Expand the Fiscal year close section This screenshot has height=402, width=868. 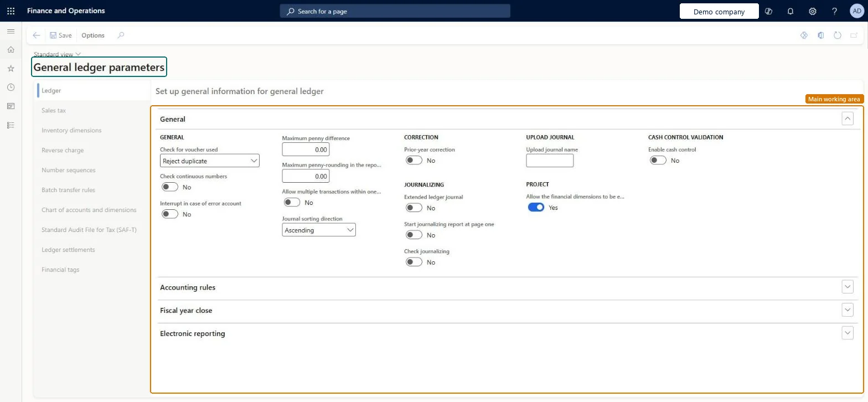(848, 310)
